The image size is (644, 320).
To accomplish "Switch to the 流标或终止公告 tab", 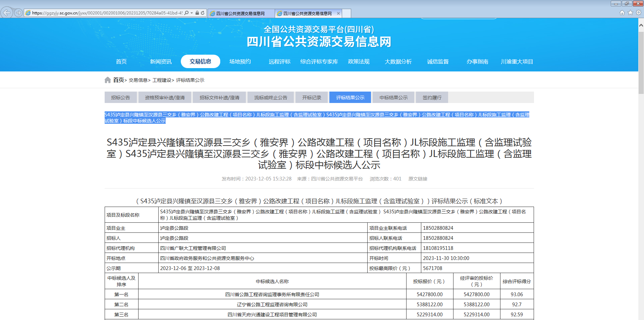I will tap(271, 97).
